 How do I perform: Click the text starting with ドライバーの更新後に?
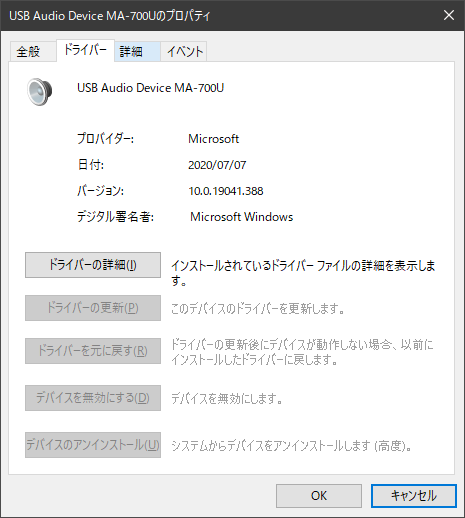click(x=302, y=352)
